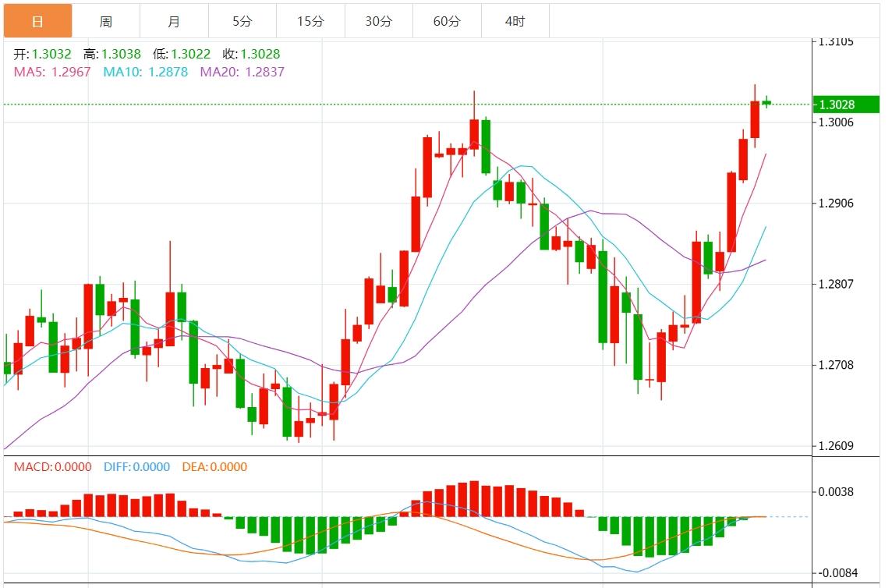The height and width of the screenshot is (588, 892).
Task: Click the MA5 legend label
Action: point(52,72)
